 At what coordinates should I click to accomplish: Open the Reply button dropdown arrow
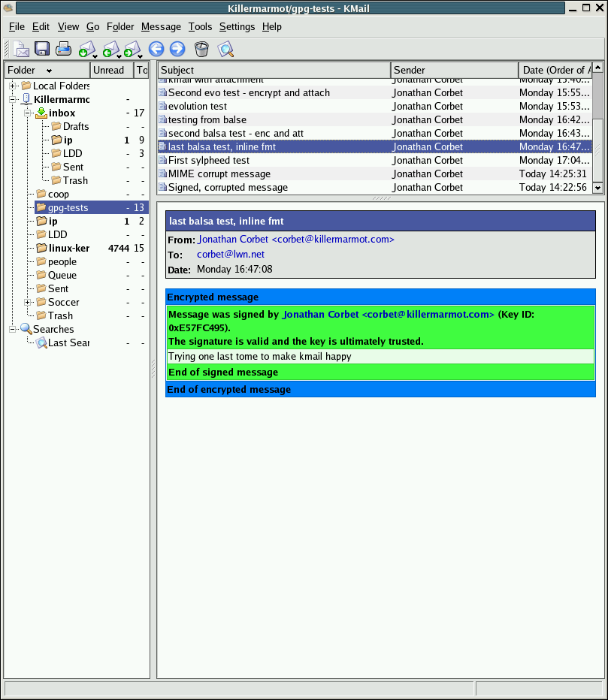95,56
